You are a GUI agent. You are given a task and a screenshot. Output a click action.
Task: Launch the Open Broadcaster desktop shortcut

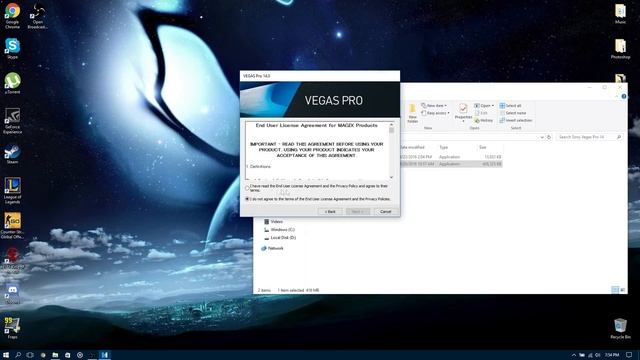pyautogui.click(x=38, y=16)
